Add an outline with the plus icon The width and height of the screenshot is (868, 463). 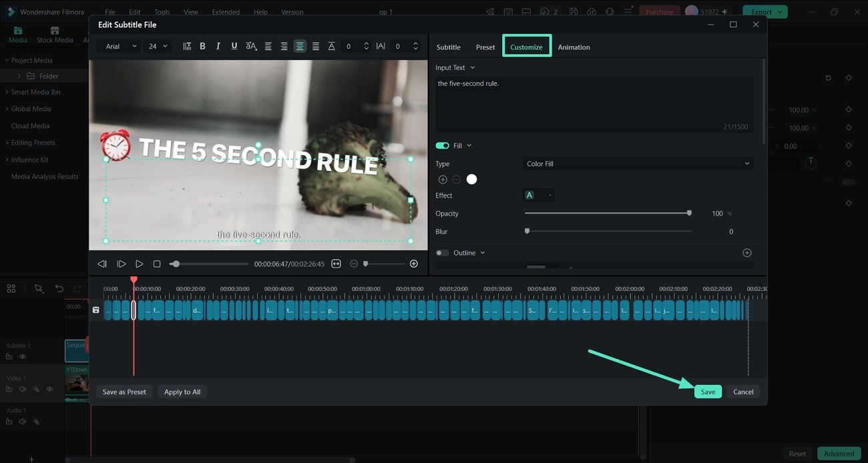(x=747, y=253)
